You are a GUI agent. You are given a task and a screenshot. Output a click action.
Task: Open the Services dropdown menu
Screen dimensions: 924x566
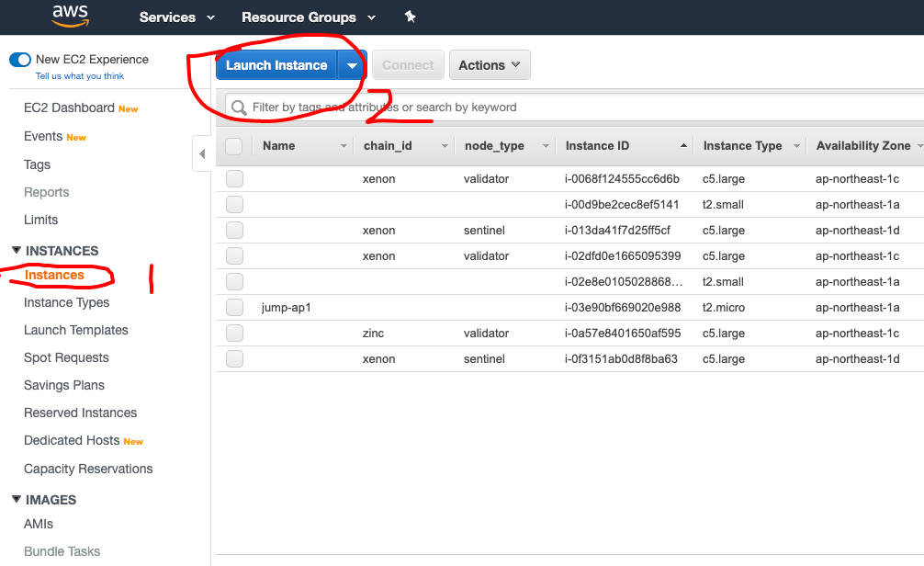click(176, 17)
